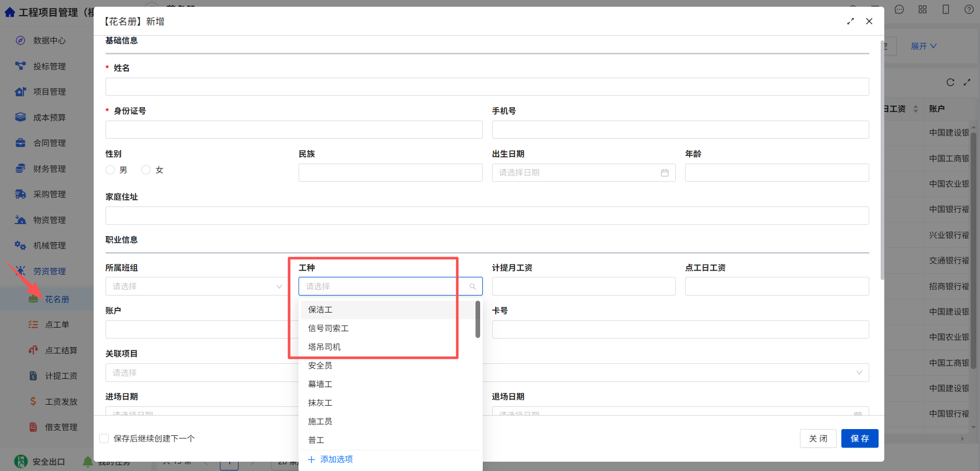Click the 工种 select input
This screenshot has width=980, height=471.
tap(390, 286)
